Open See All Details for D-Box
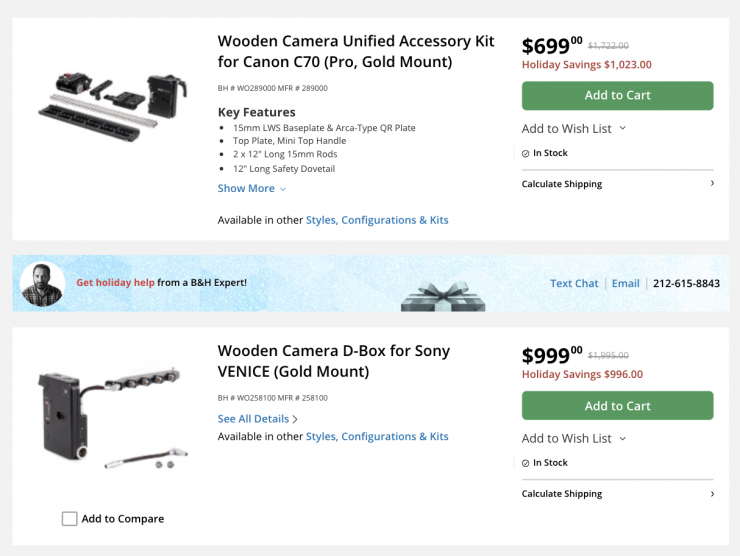Screen dimensions: 740x556 point(258,419)
